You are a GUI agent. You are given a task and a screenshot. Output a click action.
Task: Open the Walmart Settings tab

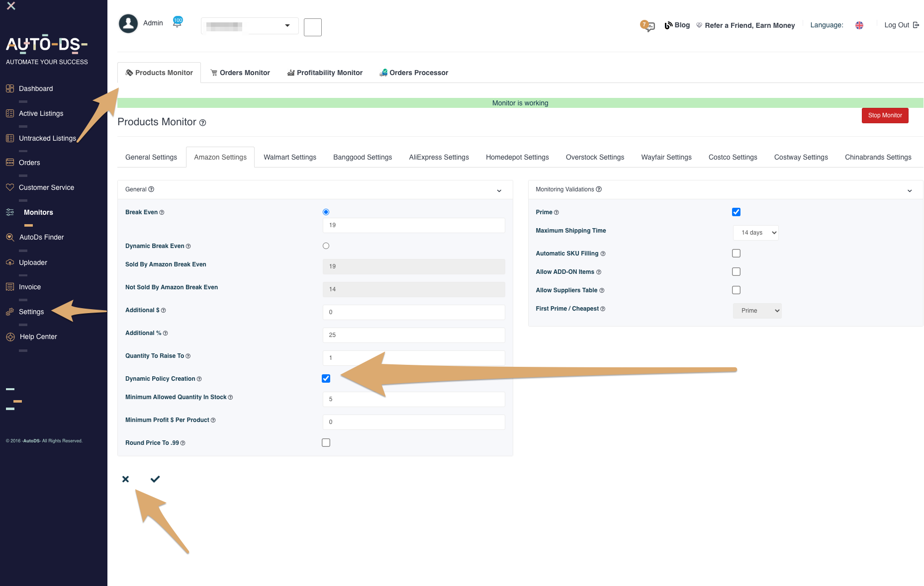tap(290, 157)
